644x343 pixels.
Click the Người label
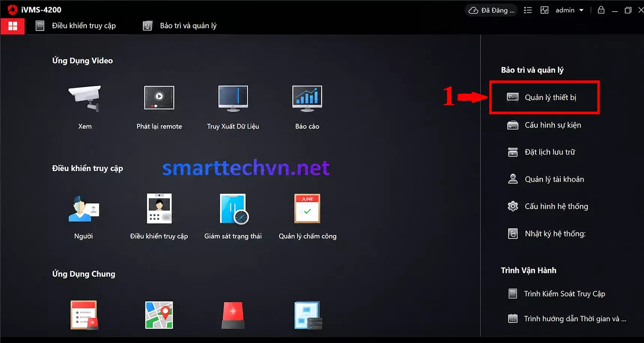click(x=84, y=236)
